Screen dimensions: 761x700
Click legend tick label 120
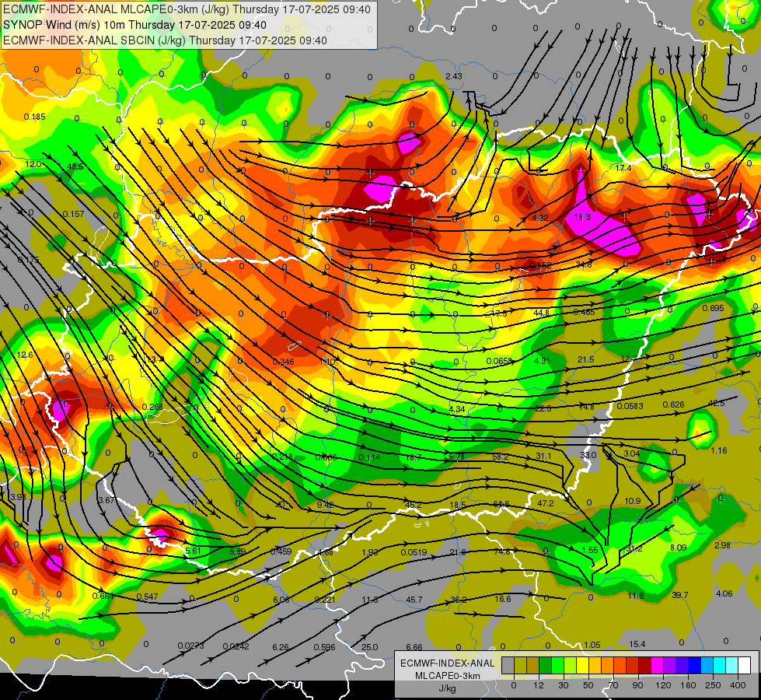(x=664, y=685)
